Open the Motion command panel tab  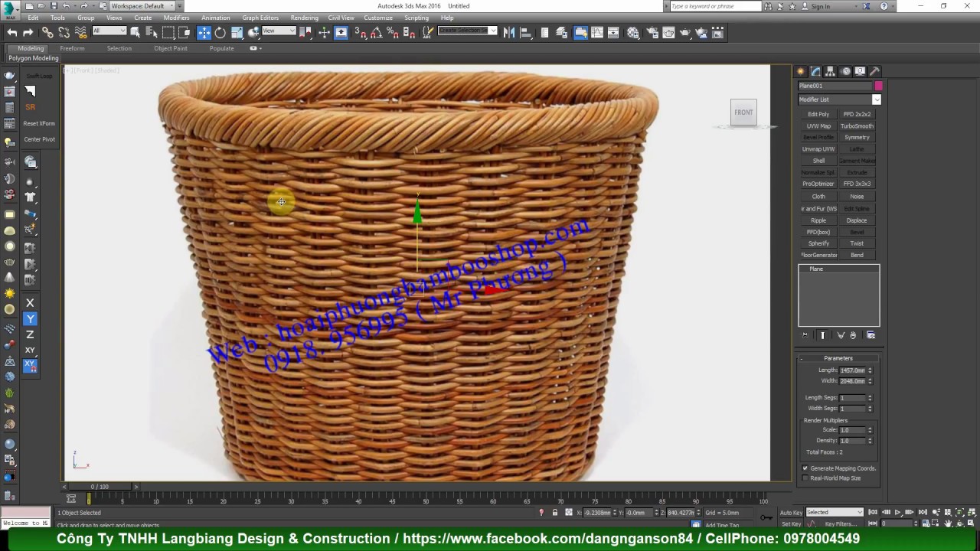(x=845, y=71)
